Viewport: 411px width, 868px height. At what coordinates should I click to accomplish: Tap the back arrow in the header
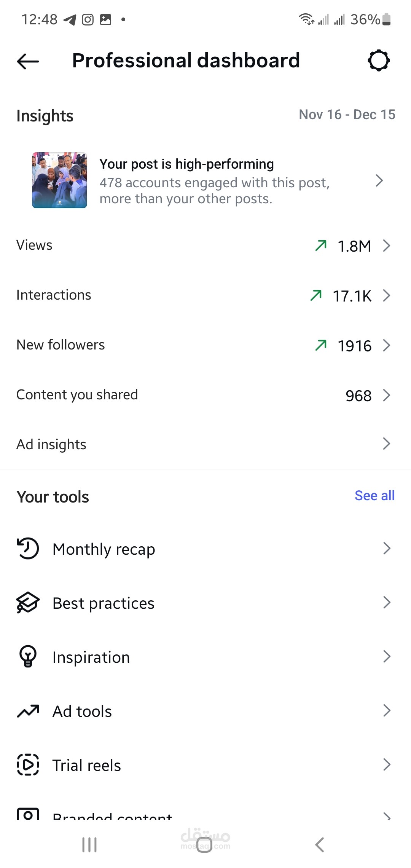pyautogui.click(x=28, y=61)
